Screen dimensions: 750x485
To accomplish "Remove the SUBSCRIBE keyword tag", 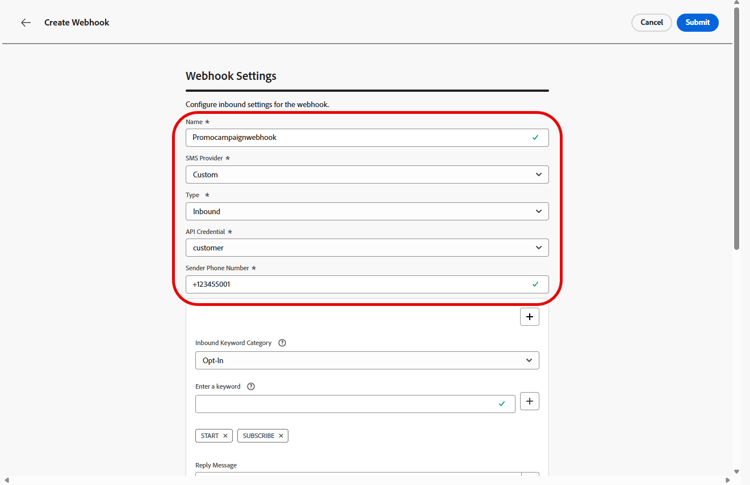I will tap(281, 436).
